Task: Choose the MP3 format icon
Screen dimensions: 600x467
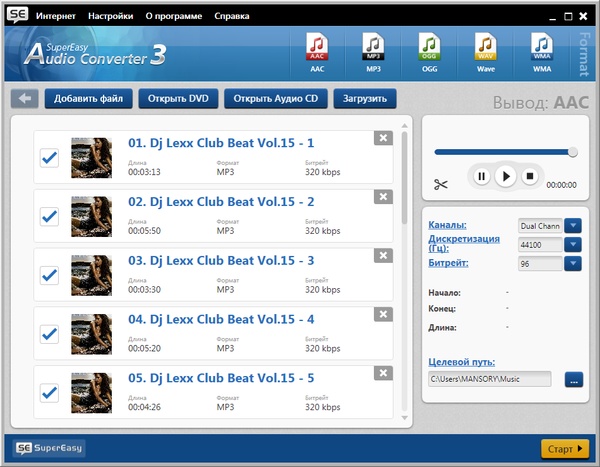Action: (x=373, y=53)
